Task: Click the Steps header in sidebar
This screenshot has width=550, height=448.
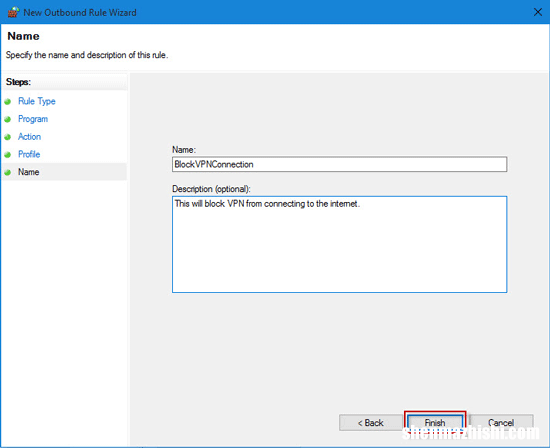Action: tap(18, 82)
